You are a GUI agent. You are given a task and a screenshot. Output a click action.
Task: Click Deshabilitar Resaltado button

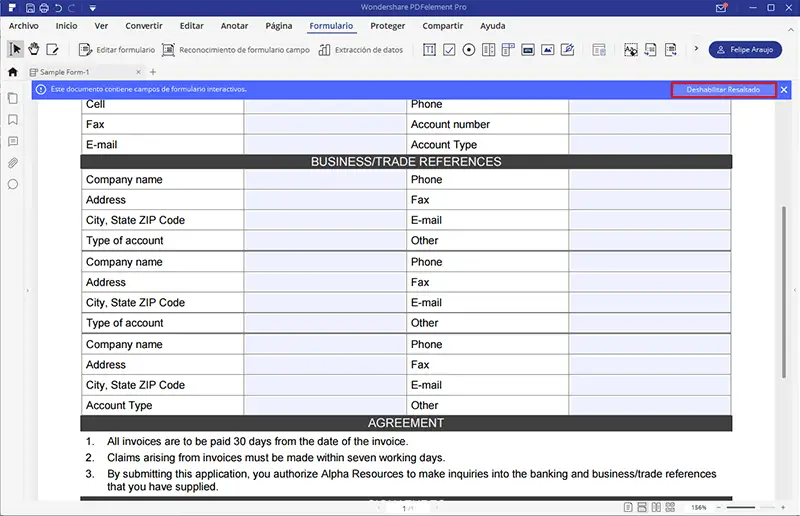click(x=723, y=90)
